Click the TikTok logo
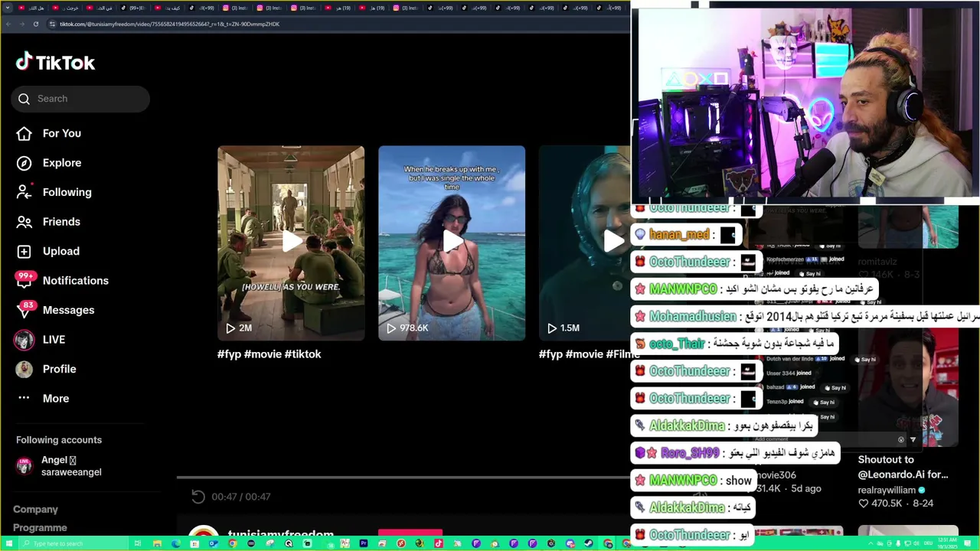Screen dimensions: 980x551 (55, 62)
